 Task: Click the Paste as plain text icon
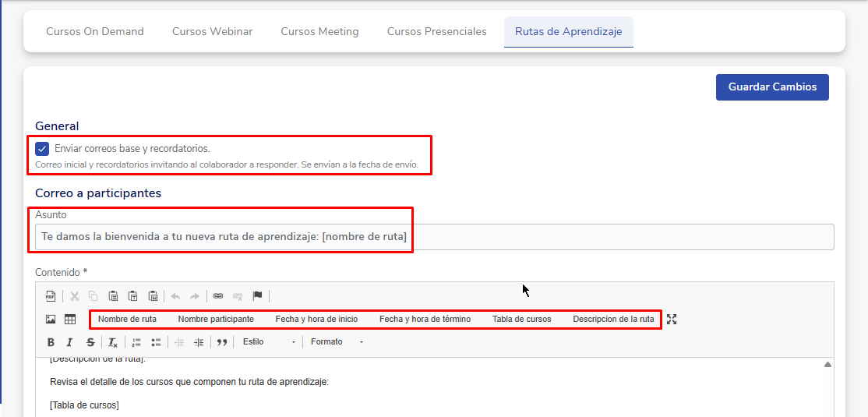coord(133,296)
